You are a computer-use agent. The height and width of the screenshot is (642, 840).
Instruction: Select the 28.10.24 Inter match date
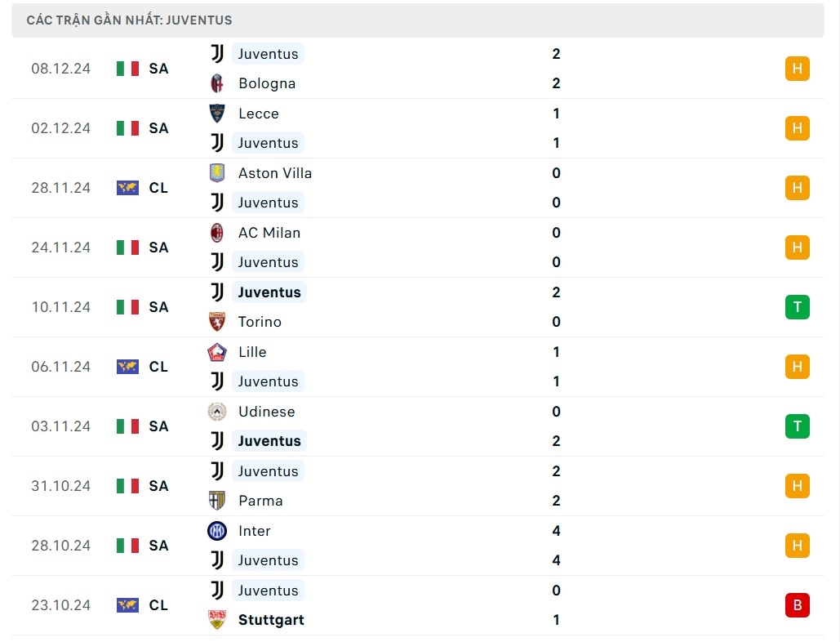(x=60, y=546)
